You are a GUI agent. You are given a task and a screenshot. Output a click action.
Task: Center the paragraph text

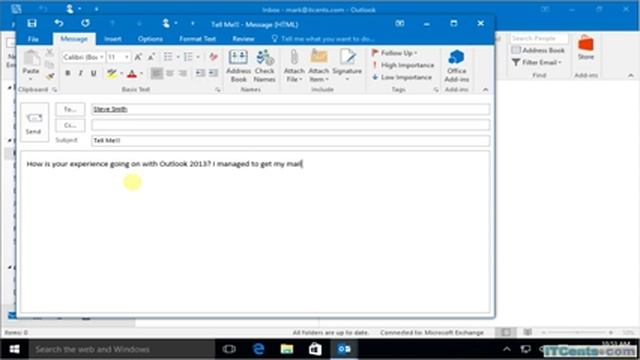[169, 73]
